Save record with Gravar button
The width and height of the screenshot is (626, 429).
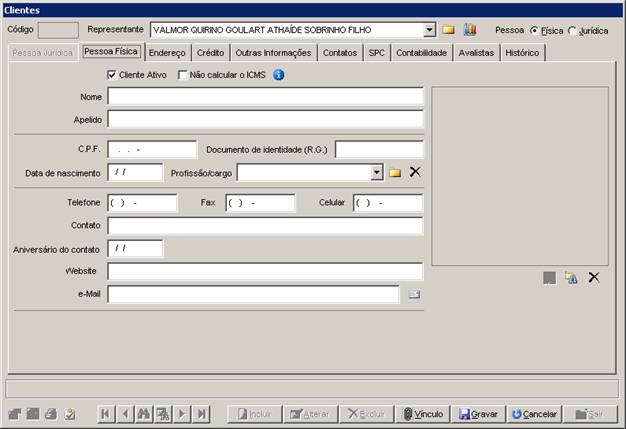[x=478, y=414]
